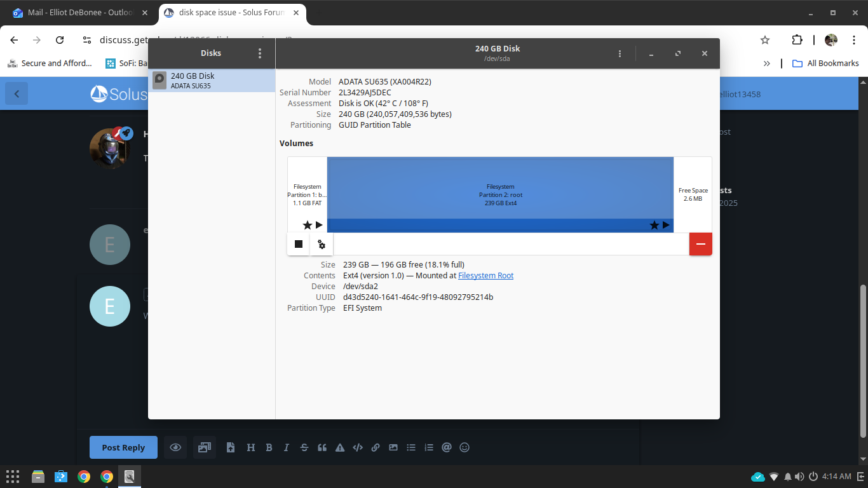
Task: Delete selected partition with red minus button
Action: pos(700,244)
